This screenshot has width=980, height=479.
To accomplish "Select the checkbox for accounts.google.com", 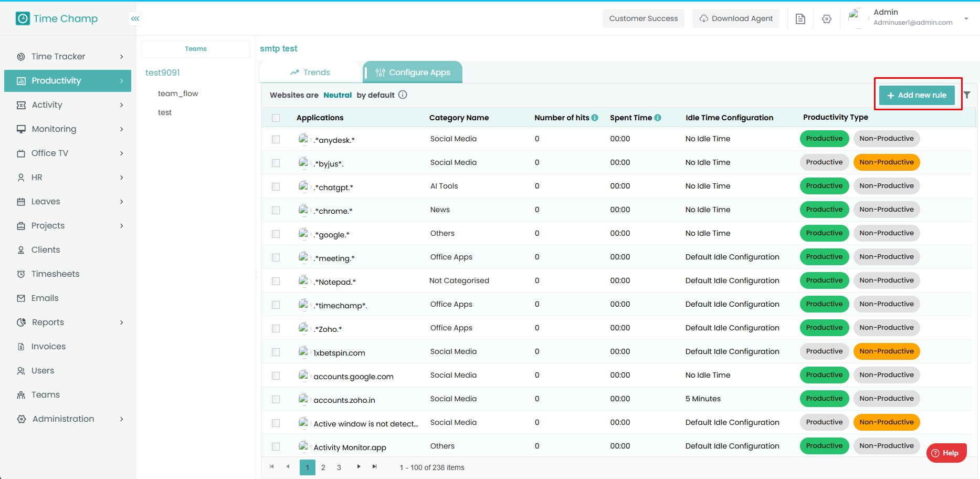I will click(276, 376).
